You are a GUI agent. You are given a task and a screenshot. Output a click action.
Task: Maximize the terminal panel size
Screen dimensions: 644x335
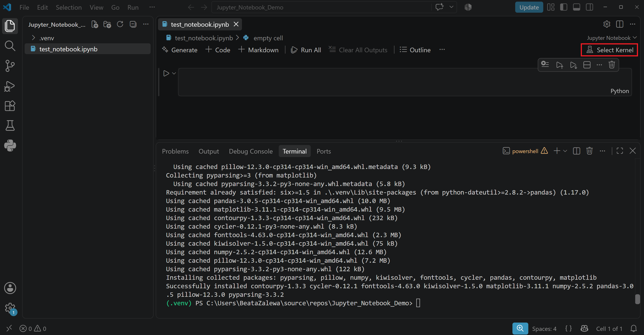pyautogui.click(x=620, y=151)
